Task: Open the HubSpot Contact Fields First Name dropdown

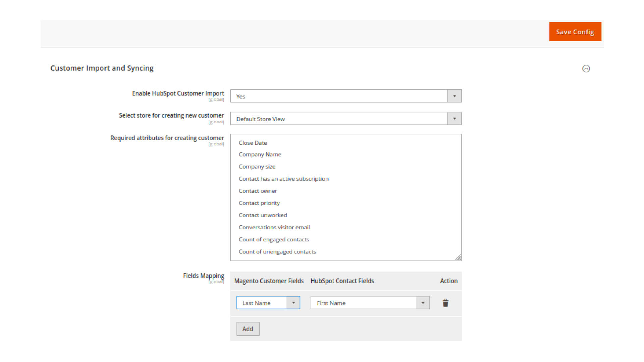Action: pos(370,303)
